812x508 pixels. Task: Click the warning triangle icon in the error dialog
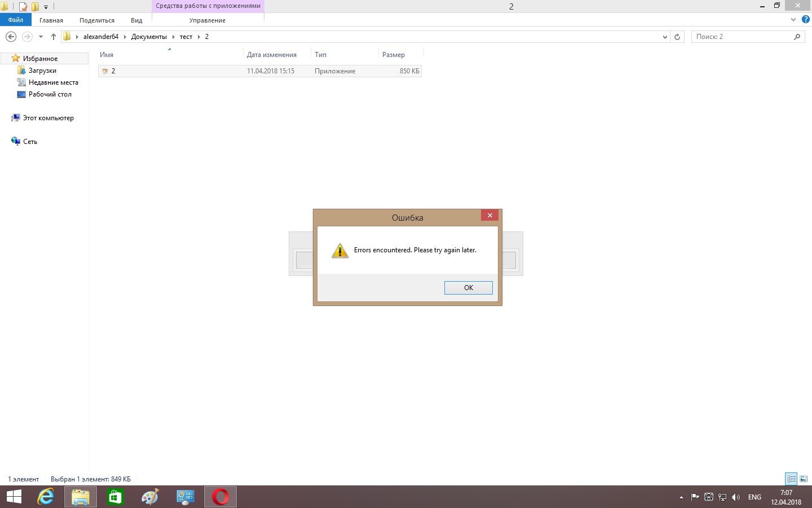(340, 250)
